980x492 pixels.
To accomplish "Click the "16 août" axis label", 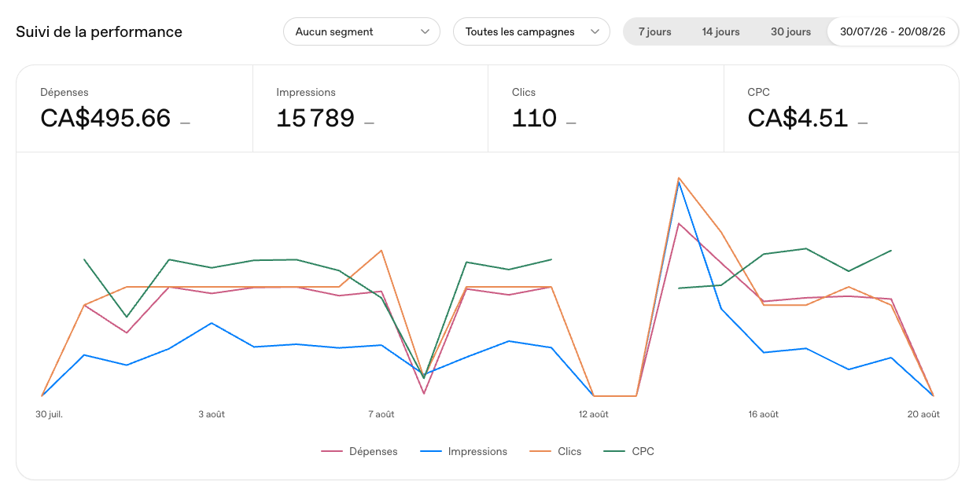I will tap(763, 414).
